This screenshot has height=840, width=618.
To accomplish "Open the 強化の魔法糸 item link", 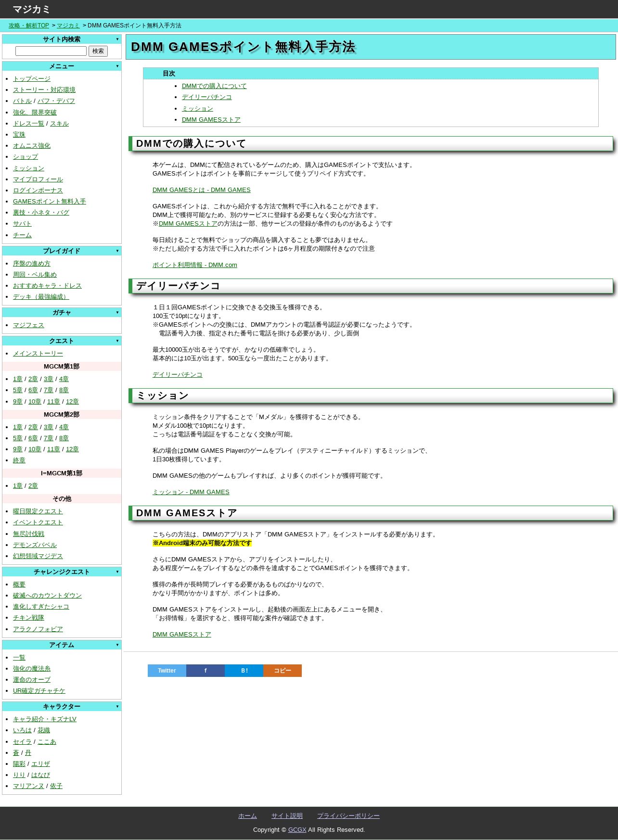I will (32, 669).
